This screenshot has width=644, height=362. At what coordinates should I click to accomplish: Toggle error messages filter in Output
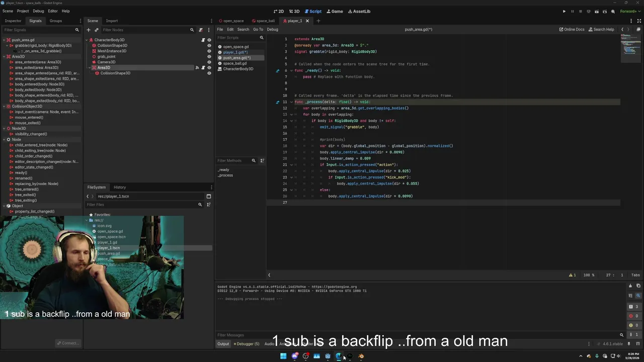coord(634,316)
